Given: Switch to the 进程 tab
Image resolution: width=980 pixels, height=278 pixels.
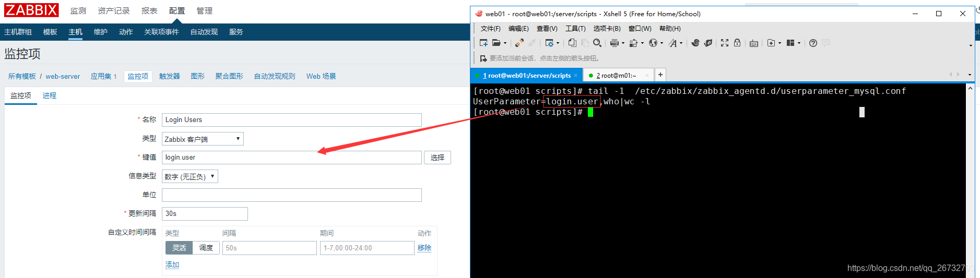Looking at the screenshot, I should 50,95.
